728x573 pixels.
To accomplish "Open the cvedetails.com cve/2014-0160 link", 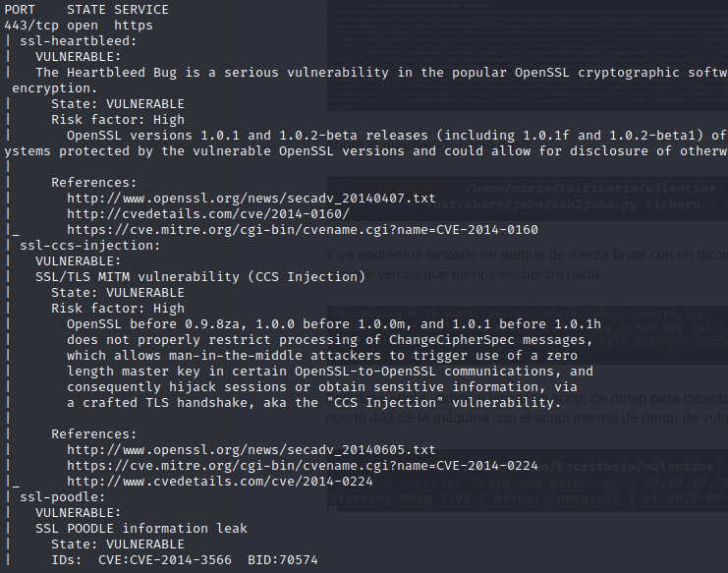I will (208, 214).
